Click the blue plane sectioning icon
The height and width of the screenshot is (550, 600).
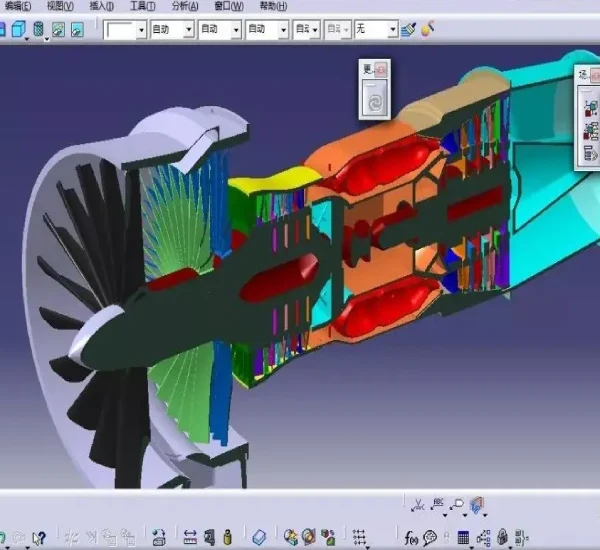pyautogui.click(x=259, y=537)
